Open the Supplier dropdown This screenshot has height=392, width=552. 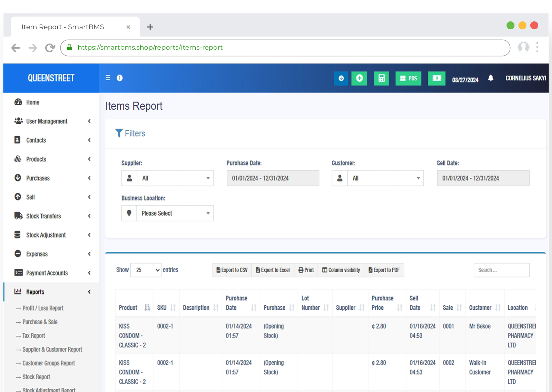[x=175, y=178]
